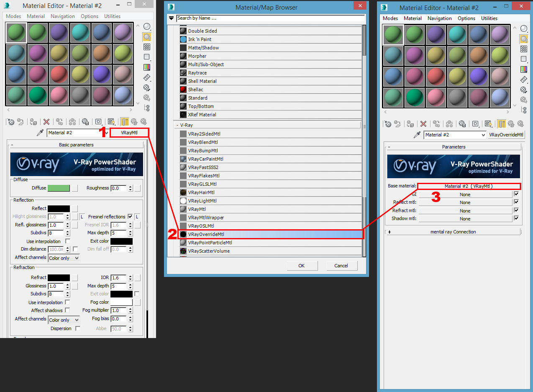
Task: Click the VRayMtl material type button
Action: pyautogui.click(x=129, y=133)
